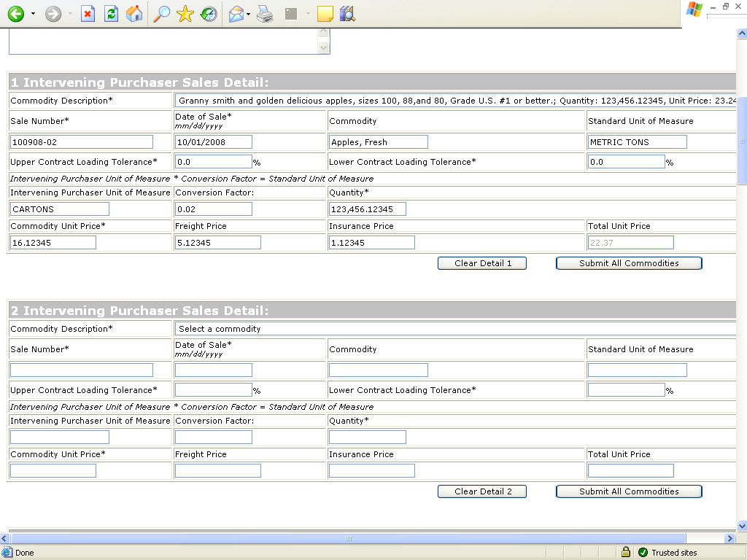Screen dimensions: 747x560
Task: Click the Conversion Factor field showing 0.02
Action: (214, 209)
